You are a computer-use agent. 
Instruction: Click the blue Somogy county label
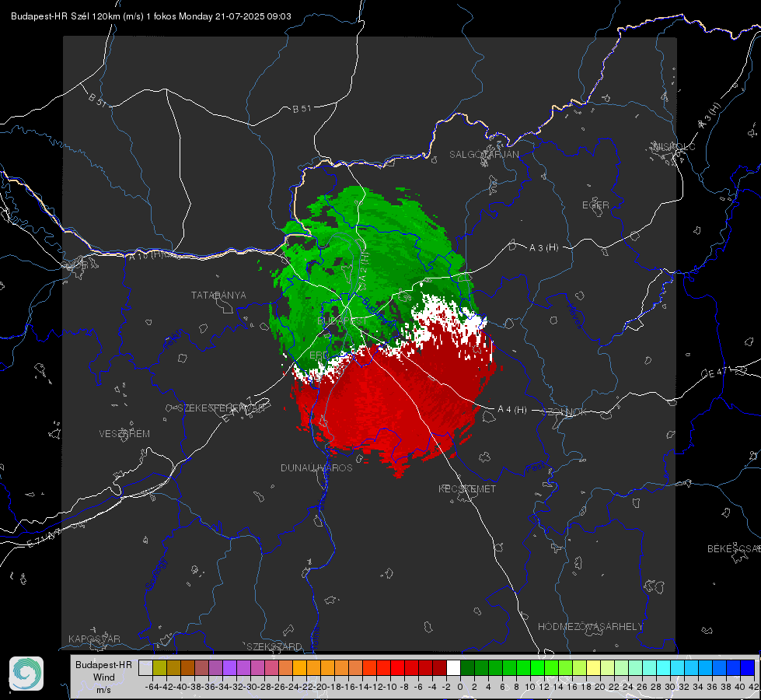pyautogui.click(x=156, y=574)
